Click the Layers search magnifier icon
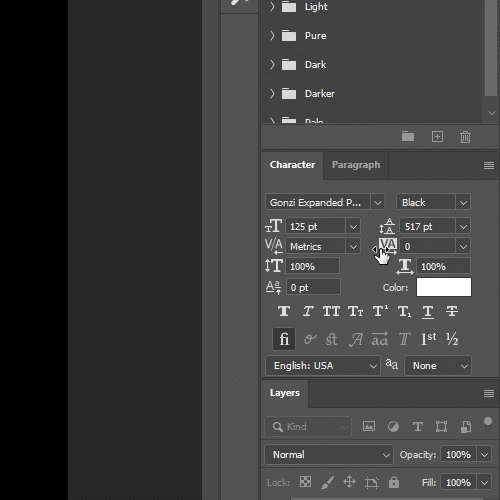The height and width of the screenshot is (500, 500). coord(277,426)
